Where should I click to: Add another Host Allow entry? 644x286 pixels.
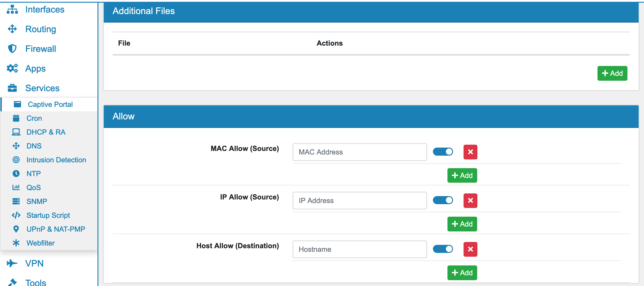[x=462, y=273]
